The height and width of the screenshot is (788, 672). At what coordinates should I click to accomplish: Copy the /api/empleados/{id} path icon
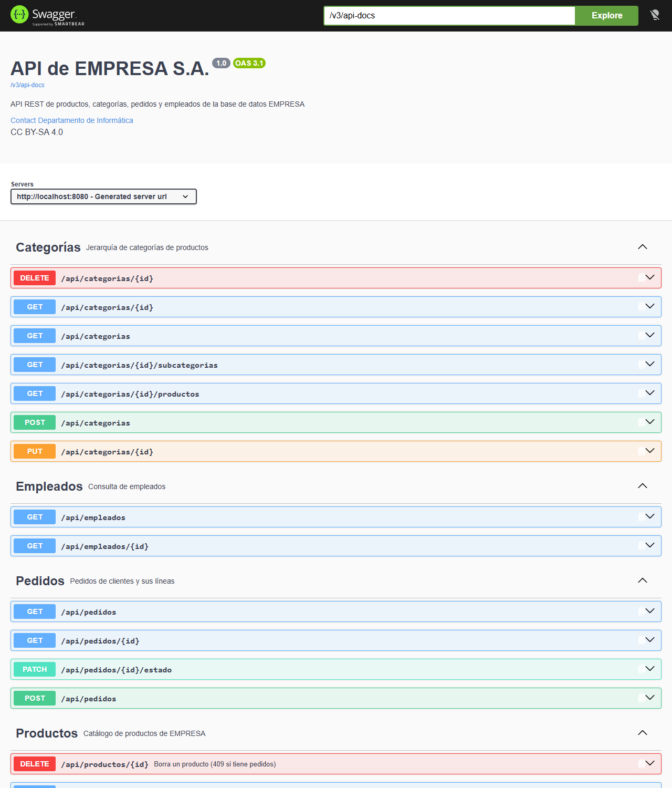(642, 546)
